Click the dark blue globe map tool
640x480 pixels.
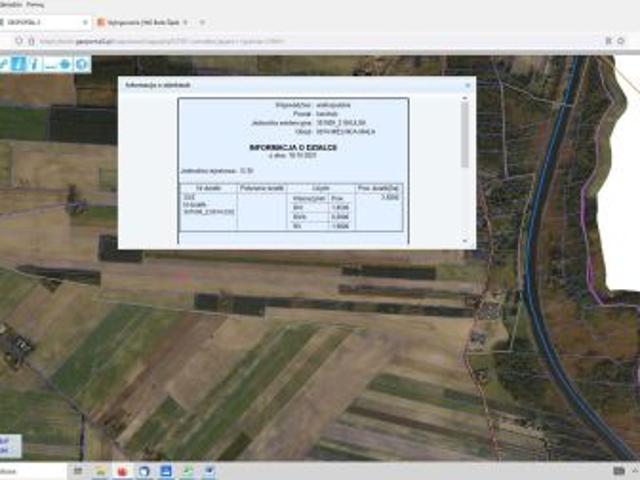[65, 64]
